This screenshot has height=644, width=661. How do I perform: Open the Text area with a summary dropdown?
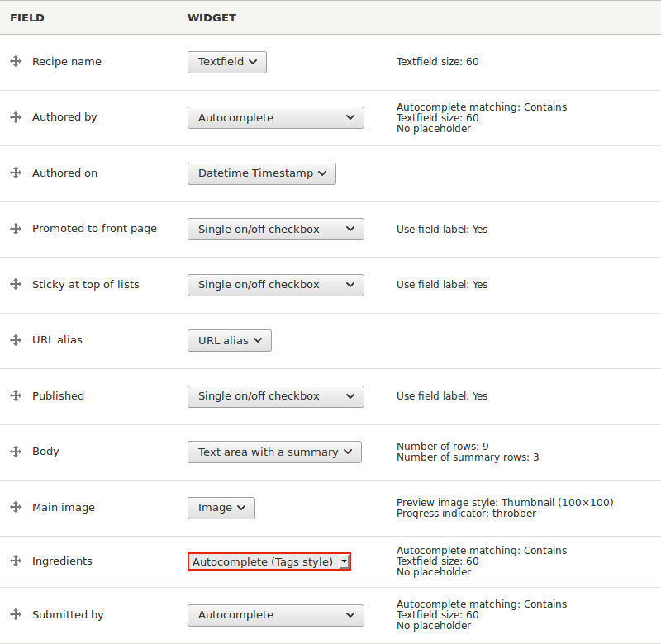point(274,452)
